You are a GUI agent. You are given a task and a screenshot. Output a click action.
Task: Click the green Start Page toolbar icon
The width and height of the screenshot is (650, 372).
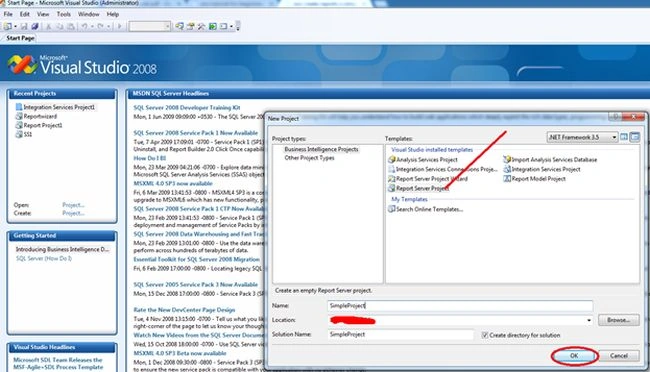pos(212,27)
